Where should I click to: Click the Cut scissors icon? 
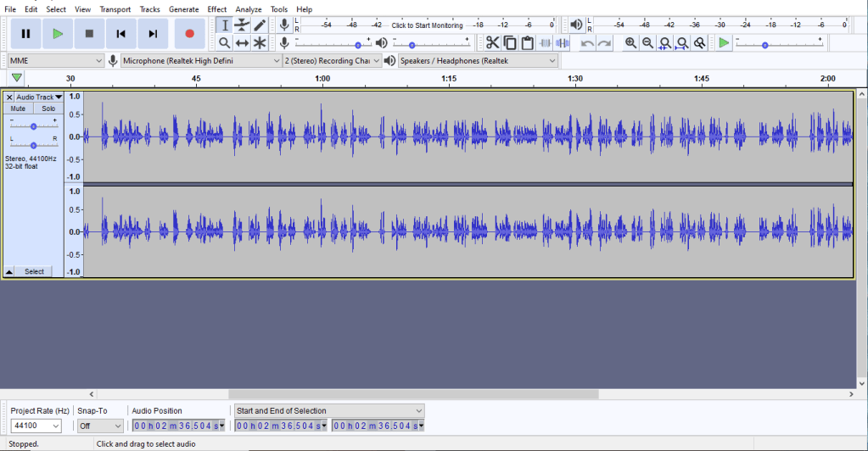click(x=492, y=42)
